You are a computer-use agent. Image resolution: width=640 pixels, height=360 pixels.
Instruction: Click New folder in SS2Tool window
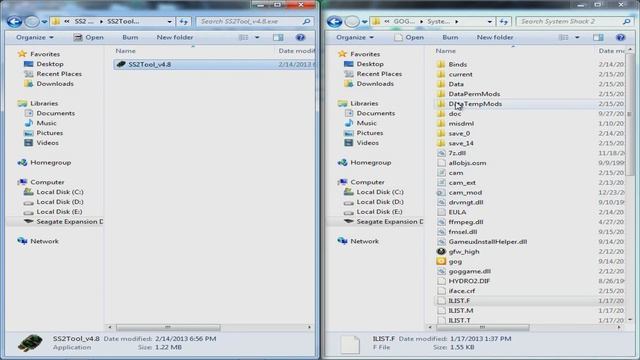175,37
